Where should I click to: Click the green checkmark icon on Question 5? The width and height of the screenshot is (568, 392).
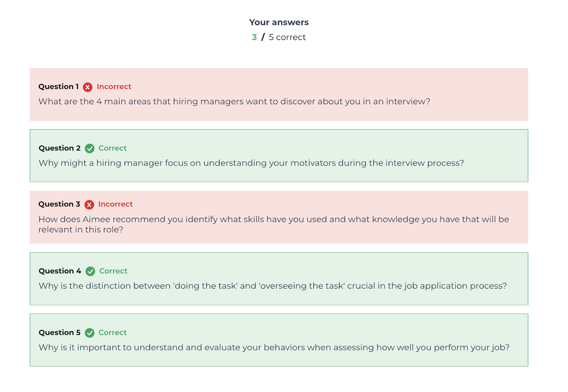pos(90,333)
